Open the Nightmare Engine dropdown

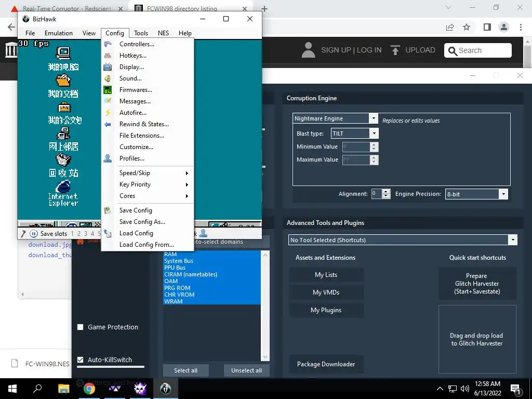pyautogui.click(x=373, y=118)
